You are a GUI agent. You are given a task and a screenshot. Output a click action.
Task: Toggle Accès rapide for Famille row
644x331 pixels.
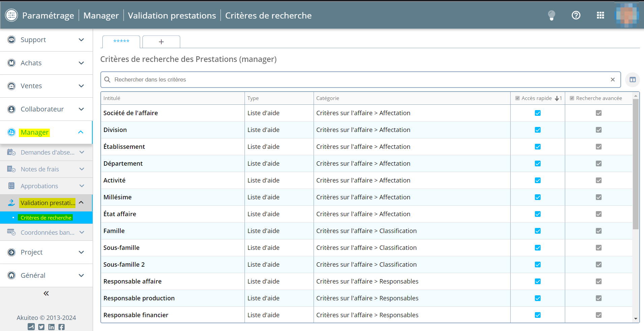(538, 231)
